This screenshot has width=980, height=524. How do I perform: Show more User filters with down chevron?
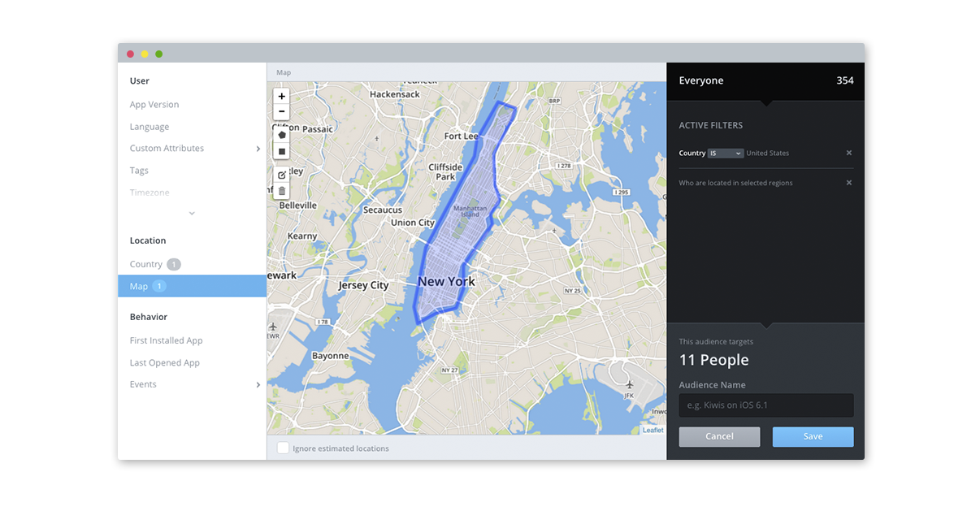click(x=192, y=213)
